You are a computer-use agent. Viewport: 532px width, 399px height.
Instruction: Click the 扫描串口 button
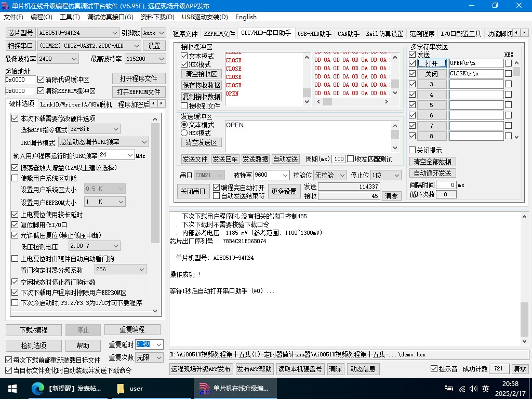pyautogui.click(x=20, y=46)
